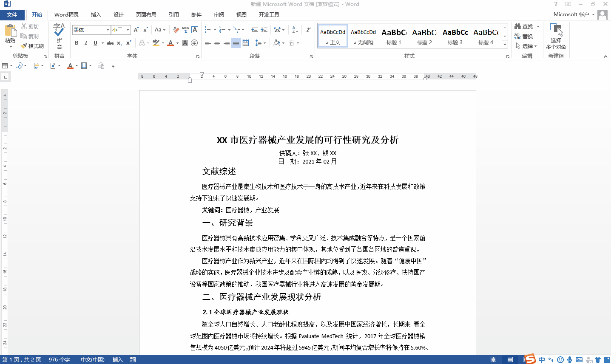Viewport: 611px width, 364px height.
Task: Open the Font dialog launcher
Action: [198, 56]
